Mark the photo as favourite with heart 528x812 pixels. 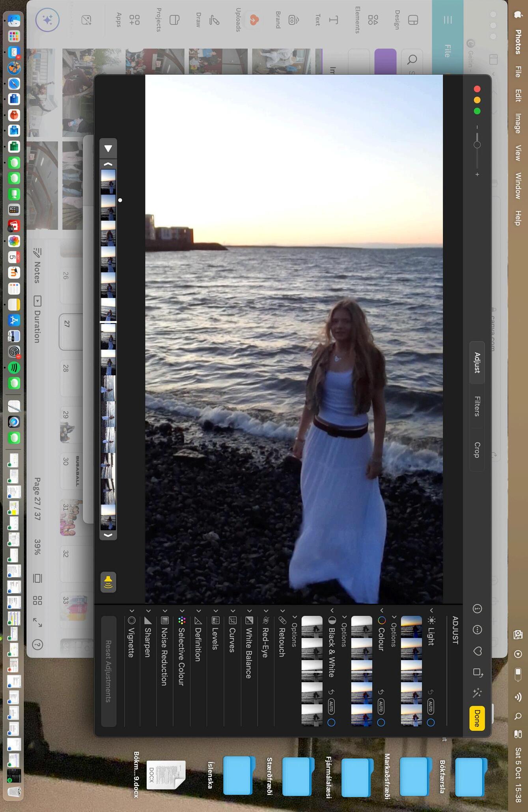click(x=477, y=651)
